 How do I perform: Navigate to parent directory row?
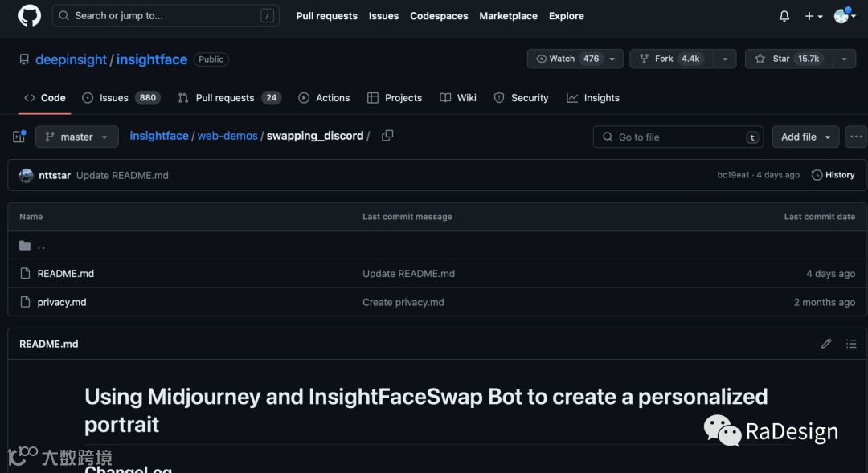point(40,246)
